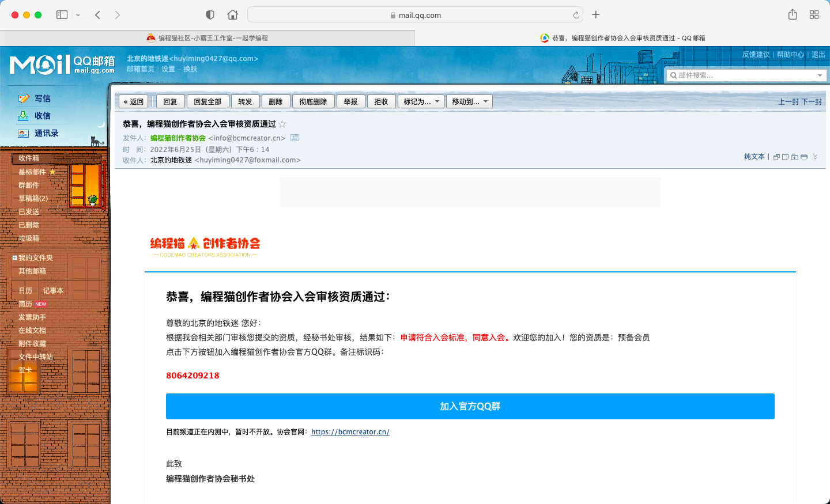Click the save-to-folder download icon
Viewport: 830px width, 504px height.
tap(795, 157)
